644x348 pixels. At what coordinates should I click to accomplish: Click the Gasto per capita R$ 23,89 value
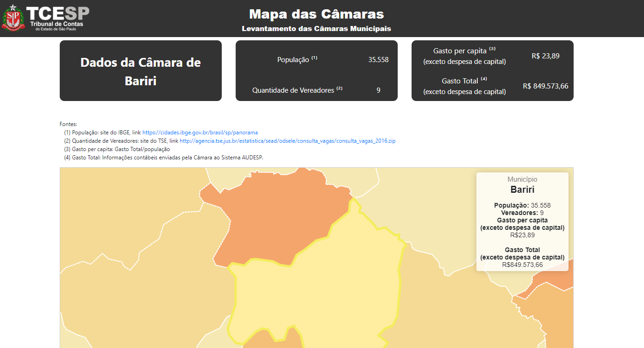click(x=545, y=56)
